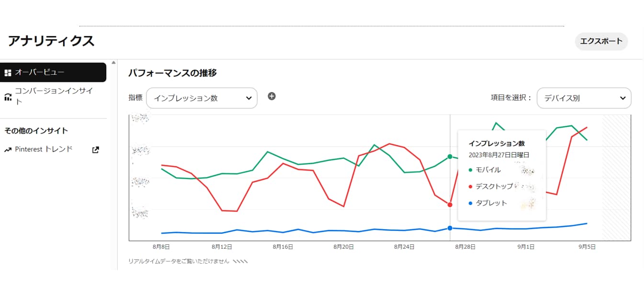Click the green モバイル legend dot in tooltip
This screenshot has height=288, width=644.
470,170
